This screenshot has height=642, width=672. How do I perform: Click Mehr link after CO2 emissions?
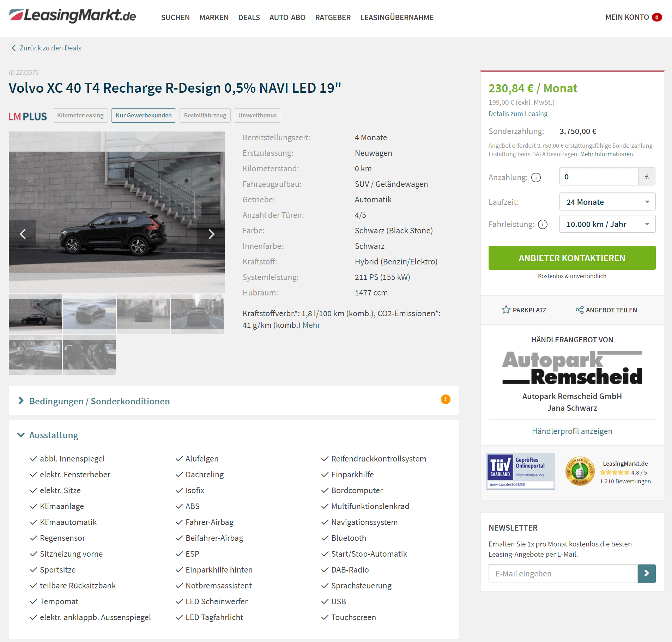(311, 325)
